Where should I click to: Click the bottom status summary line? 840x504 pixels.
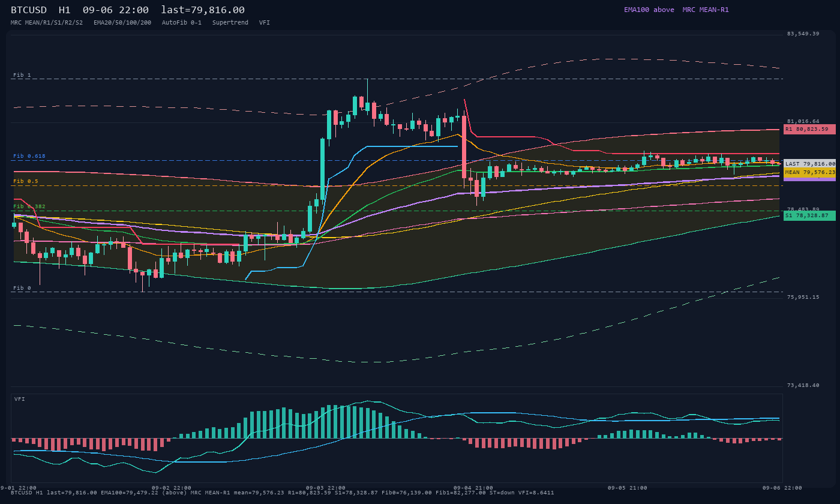click(x=282, y=493)
